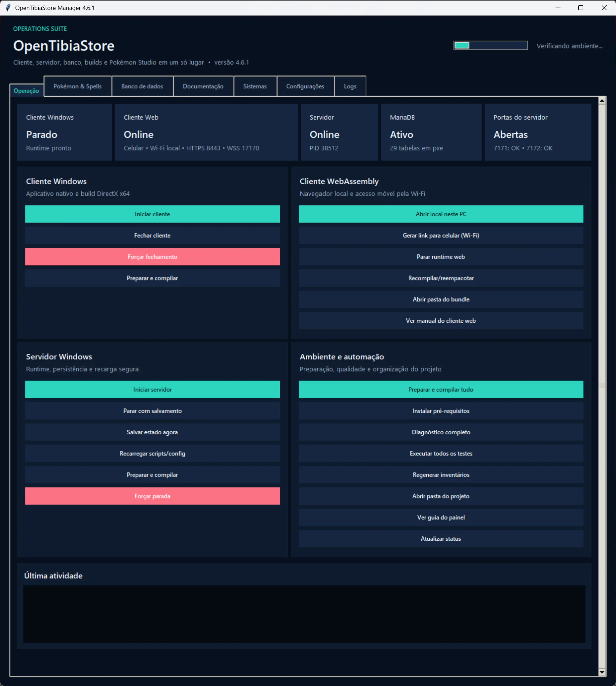Minimize the OpenTibiaStore Manager window
The height and width of the screenshot is (686, 616).
[558, 8]
